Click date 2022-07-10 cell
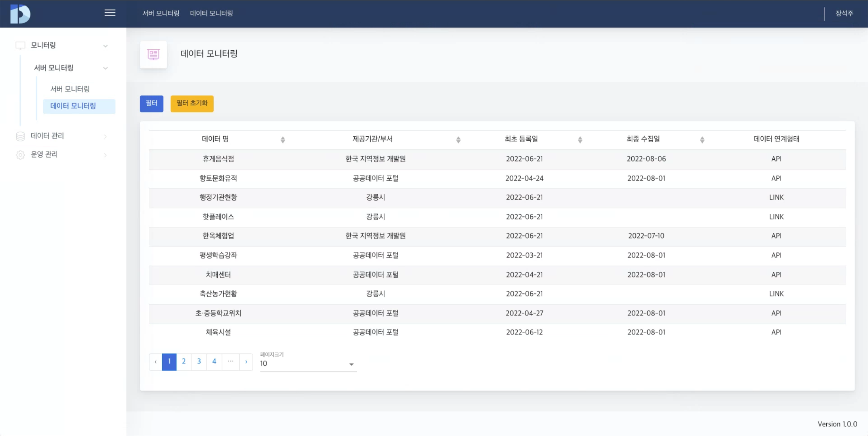868x436 pixels. tap(646, 236)
